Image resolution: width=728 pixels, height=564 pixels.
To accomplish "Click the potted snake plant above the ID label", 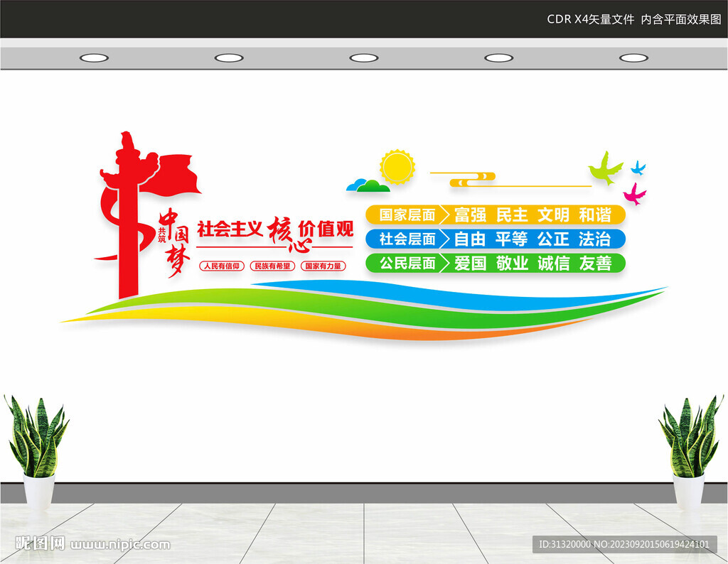I will click(690, 452).
